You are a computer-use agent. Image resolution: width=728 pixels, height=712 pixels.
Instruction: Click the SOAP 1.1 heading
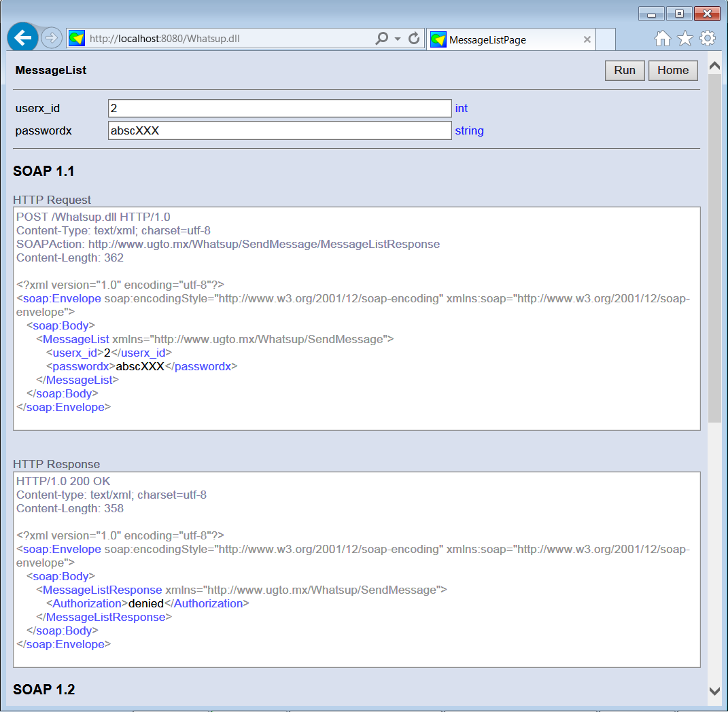coord(44,171)
